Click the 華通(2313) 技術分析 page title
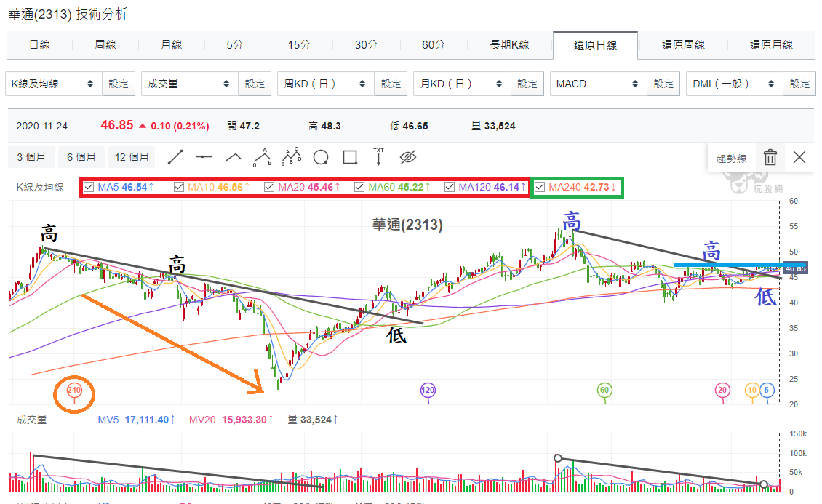Image resolution: width=822 pixels, height=504 pixels. tap(68, 14)
